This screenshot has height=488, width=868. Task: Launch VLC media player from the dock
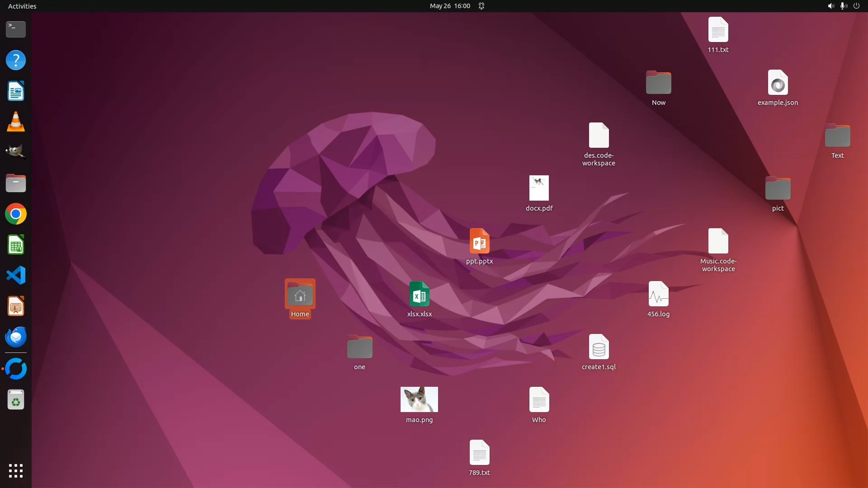click(x=16, y=122)
